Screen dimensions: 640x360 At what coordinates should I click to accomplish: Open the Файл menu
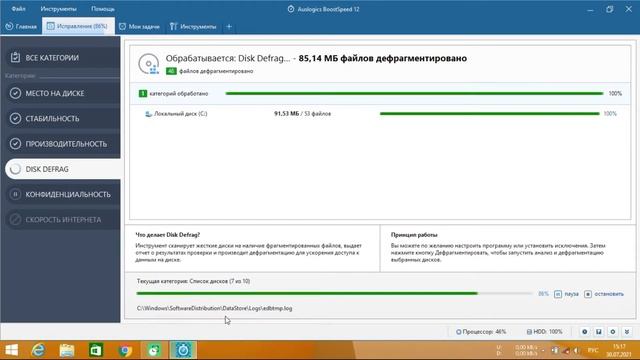point(18,9)
